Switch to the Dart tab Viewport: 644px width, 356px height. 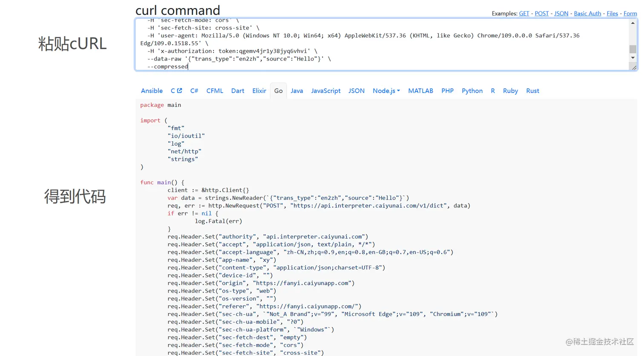pos(238,91)
